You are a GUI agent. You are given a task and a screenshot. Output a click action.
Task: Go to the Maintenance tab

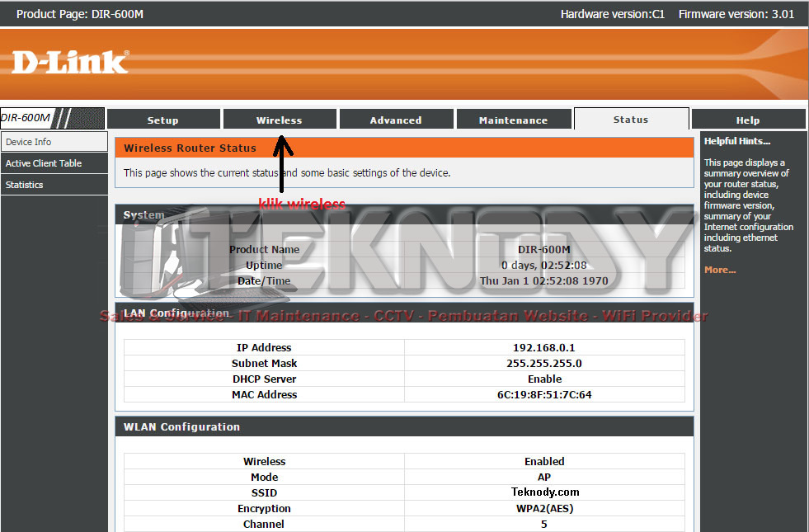[514, 120]
